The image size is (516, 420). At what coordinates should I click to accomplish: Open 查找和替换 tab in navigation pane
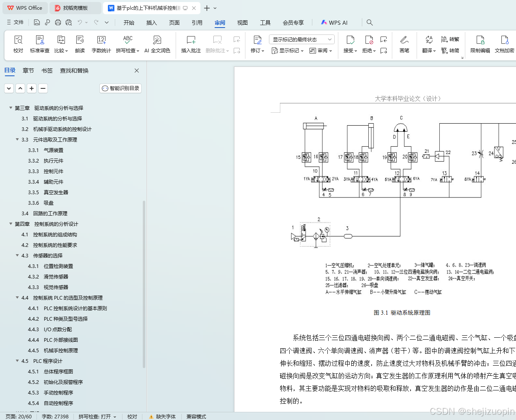pos(74,71)
